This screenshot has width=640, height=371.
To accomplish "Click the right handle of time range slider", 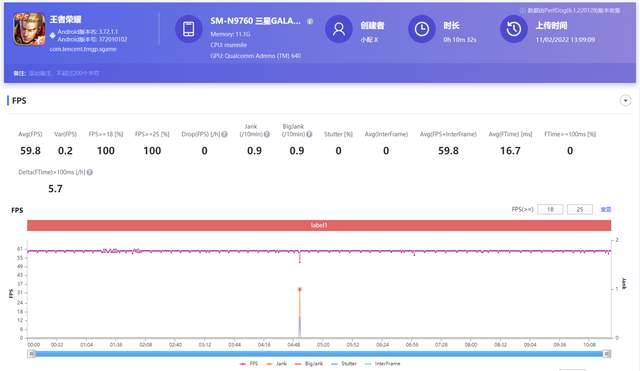I will click(x=607, y=354).
